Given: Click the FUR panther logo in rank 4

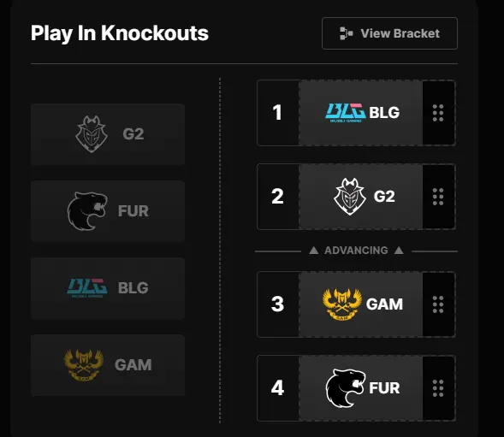Looking at the screenshot, I should click(x=346, y=388).
